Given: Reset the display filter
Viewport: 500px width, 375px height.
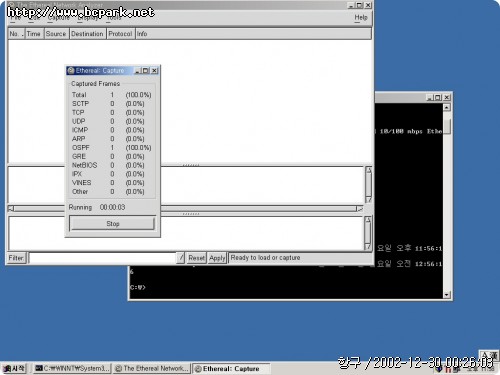Looking at the screenshot, I should click(x=196, y=258).
